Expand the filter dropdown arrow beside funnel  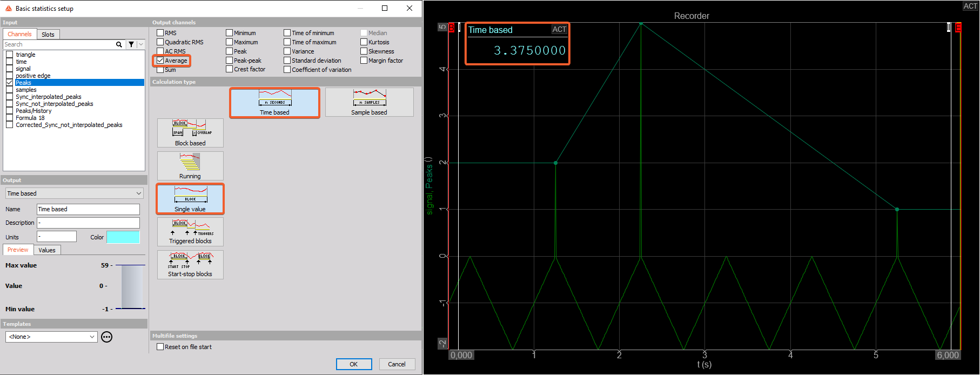(141, 44)
